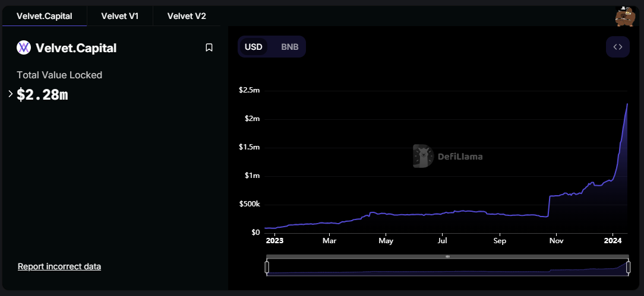Open the Velvet V1 tab
644x296 pixels.
click(x=120, y=17)
